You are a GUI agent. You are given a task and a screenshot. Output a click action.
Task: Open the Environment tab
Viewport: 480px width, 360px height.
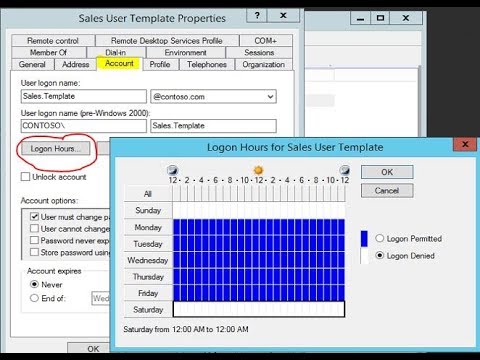click(185, 52)
